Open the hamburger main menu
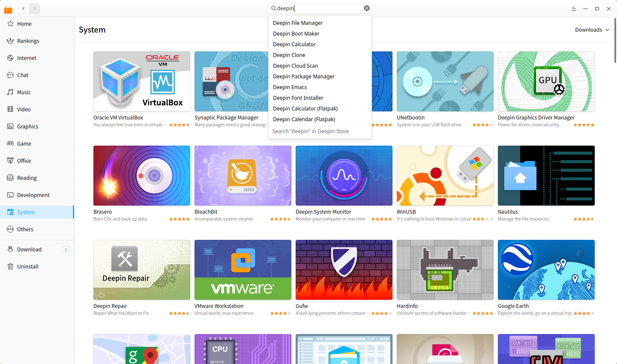The image size is (617, 364). tap(574, 9)
